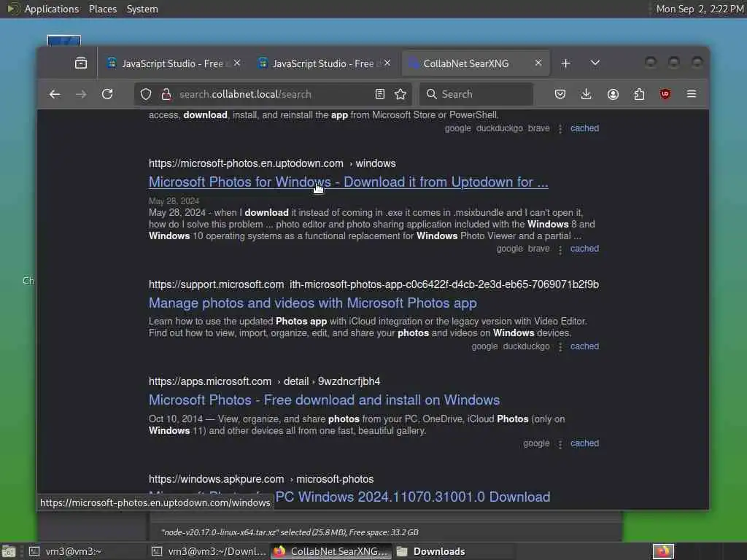Bookmark this page with the star icon
Screen dimensions: 747x560
(x=400, y=94)
